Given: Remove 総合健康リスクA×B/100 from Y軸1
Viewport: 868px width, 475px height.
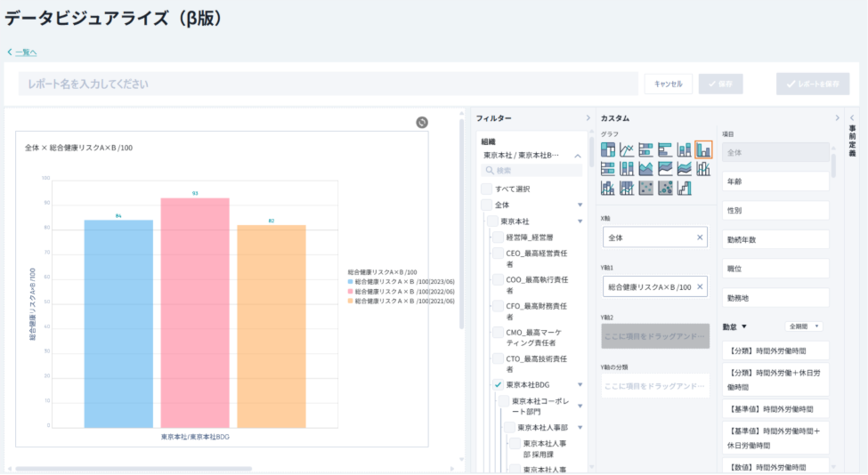Looking at the screenshot, I should pyautogui.click(x=700, y=286).
